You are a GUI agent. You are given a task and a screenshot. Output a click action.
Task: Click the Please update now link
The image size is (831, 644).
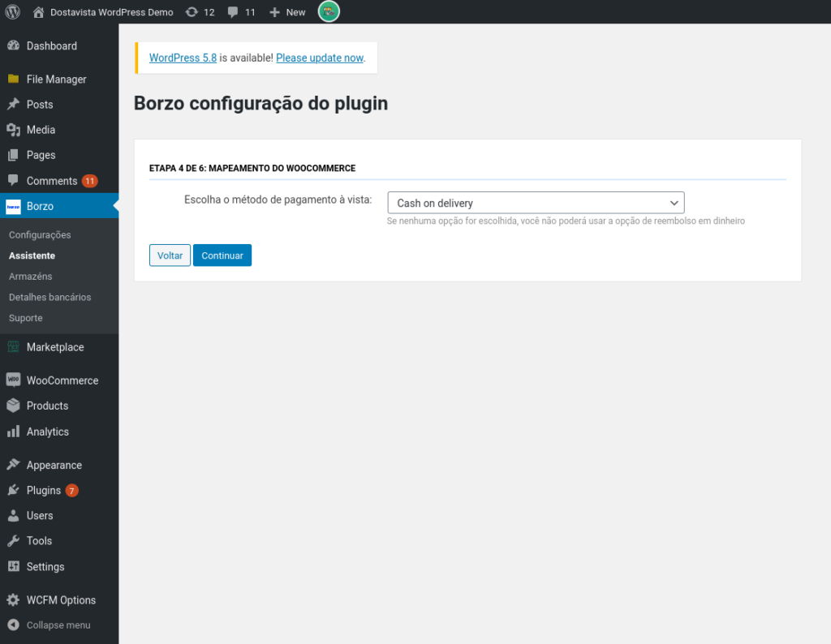[x=319, y=58]
